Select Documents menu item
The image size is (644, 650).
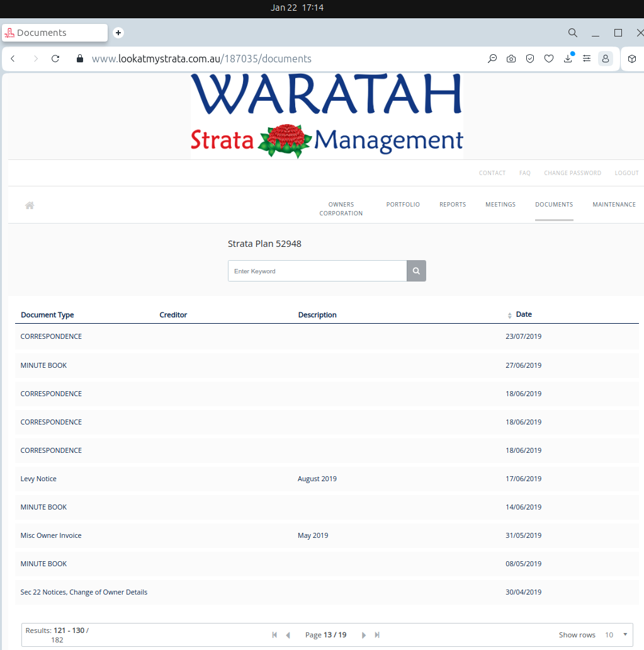[553, 204]
